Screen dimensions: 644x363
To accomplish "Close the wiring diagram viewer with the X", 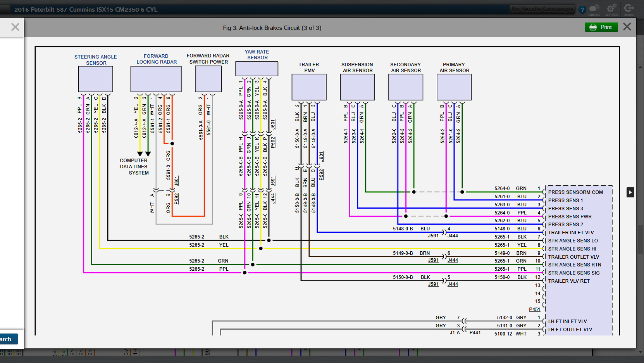I will [x=627, y=27].
